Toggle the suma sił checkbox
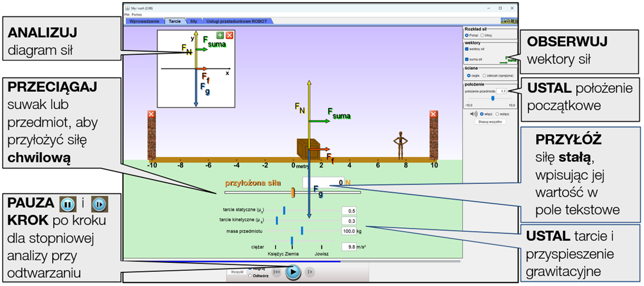Screen dimensions: 644x286 [x=467, y=59]
